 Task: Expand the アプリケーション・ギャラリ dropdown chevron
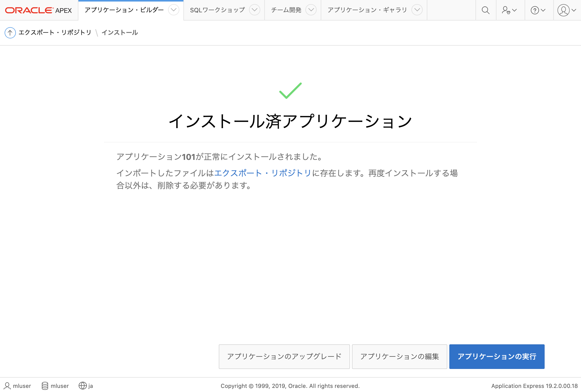click(417, 10)
